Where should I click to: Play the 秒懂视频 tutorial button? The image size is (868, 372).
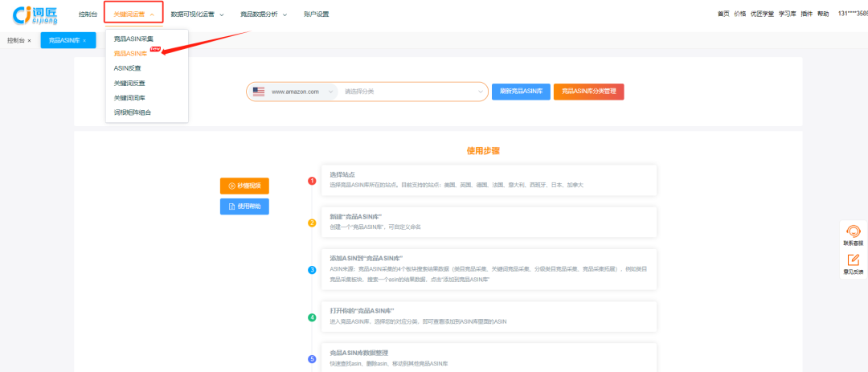click(x=244, y=186)
